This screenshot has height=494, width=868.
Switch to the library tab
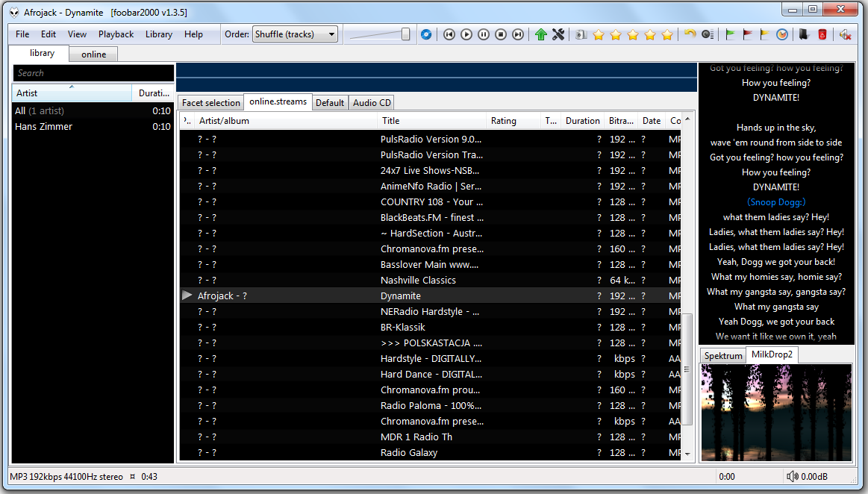40,53
